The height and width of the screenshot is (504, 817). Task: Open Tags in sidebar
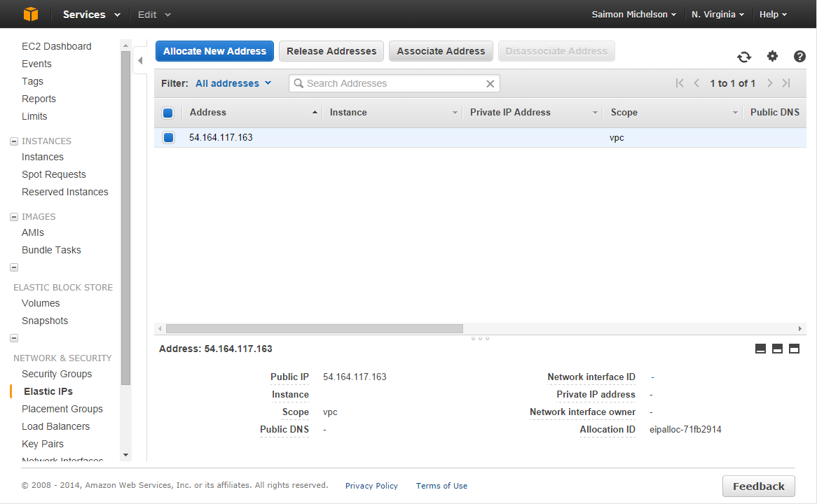click(32, 81)
